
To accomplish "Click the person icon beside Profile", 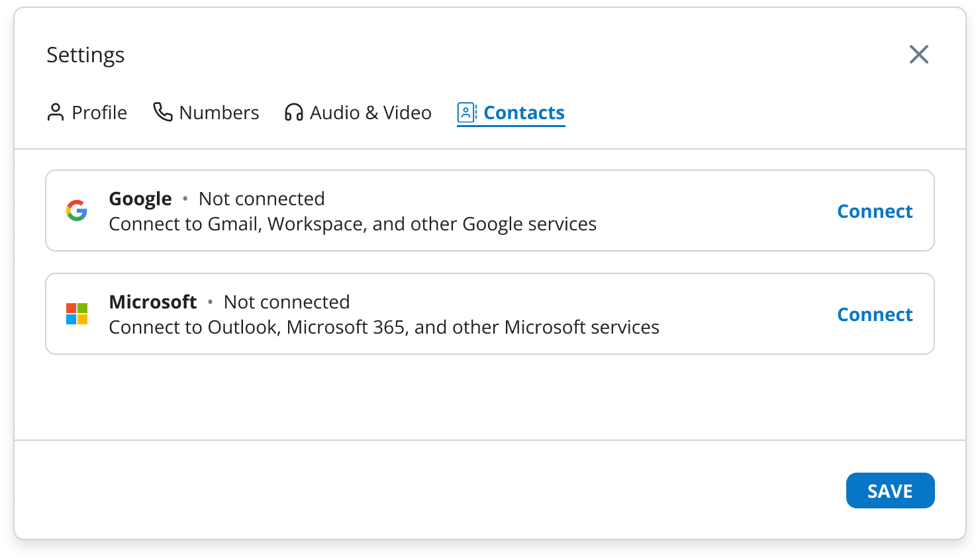I will click(x=56, y=113).
